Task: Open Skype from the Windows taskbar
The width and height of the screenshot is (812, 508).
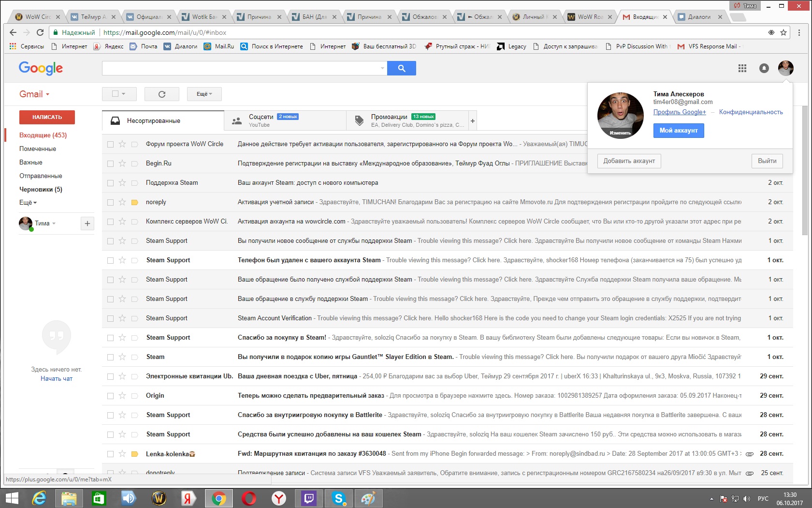Action: tap(339, 498)
